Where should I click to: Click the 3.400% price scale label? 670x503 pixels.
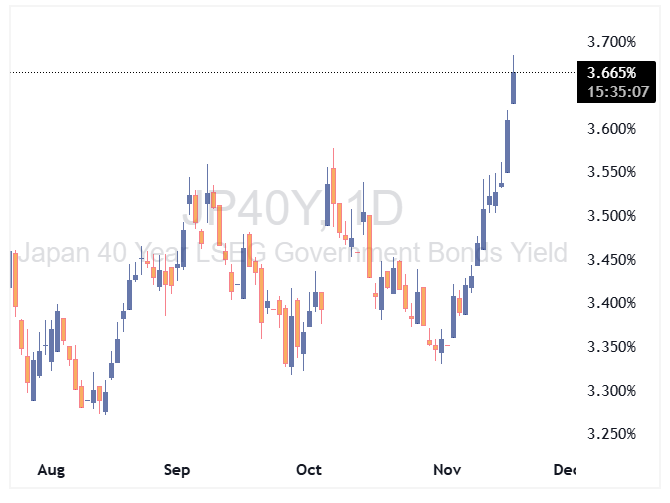pyautogui.click(x=612, y=303)
